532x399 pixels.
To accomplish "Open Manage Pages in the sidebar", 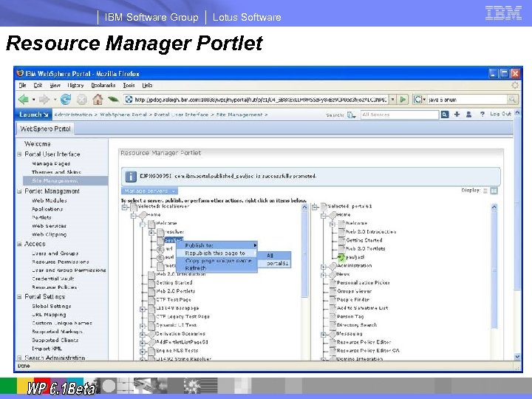I will pos(51,164).
